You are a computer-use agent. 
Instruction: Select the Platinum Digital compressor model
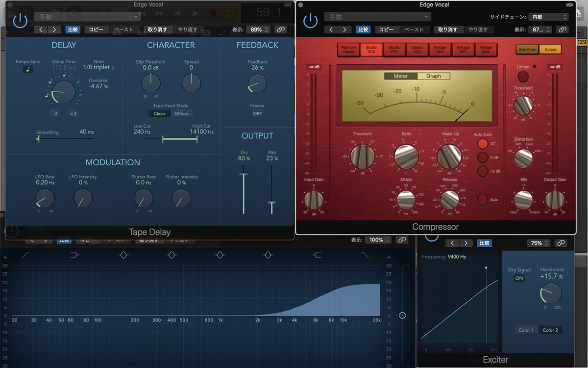coord(348,50)
